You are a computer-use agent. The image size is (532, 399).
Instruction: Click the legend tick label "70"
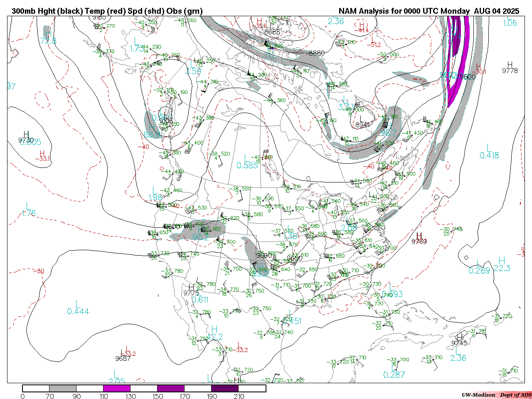coord(49,396)
